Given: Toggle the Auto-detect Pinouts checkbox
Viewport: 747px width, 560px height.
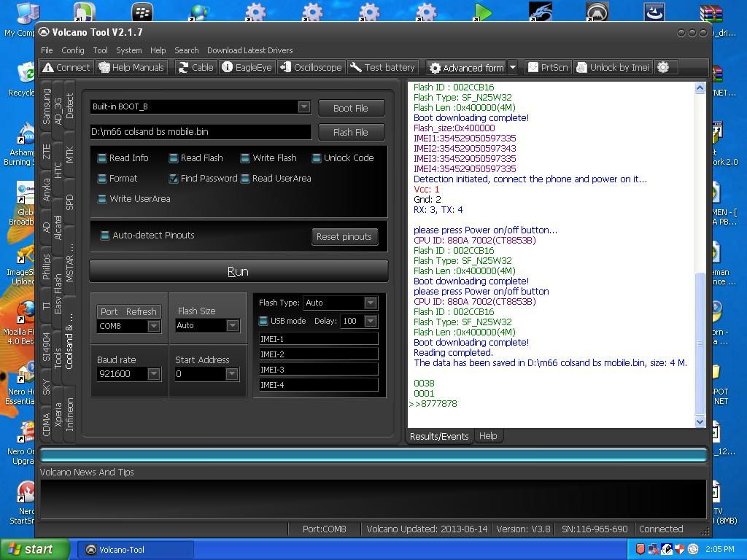Looking at the screenshot, I should pos(105,236).
